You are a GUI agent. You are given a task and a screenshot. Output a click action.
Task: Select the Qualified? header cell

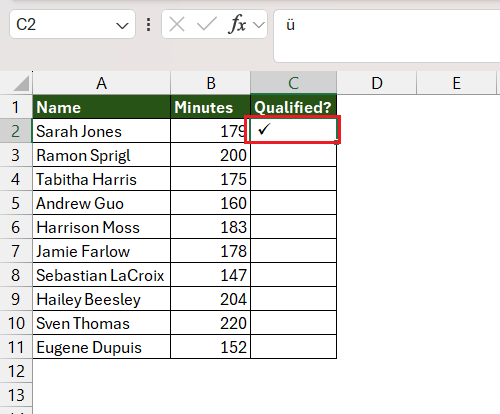click(293, 107)
